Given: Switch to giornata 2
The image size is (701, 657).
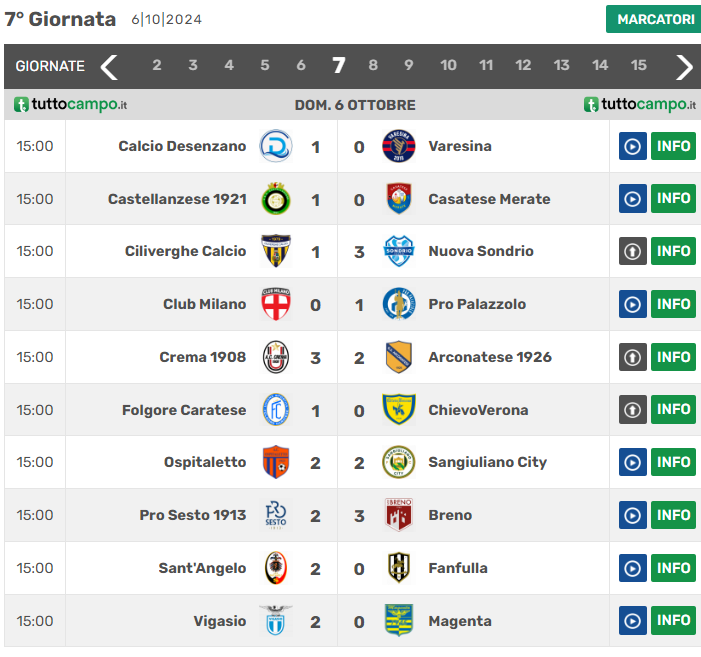Looking at the screenshot, I should pyautogui.click(x=157, y=65).
